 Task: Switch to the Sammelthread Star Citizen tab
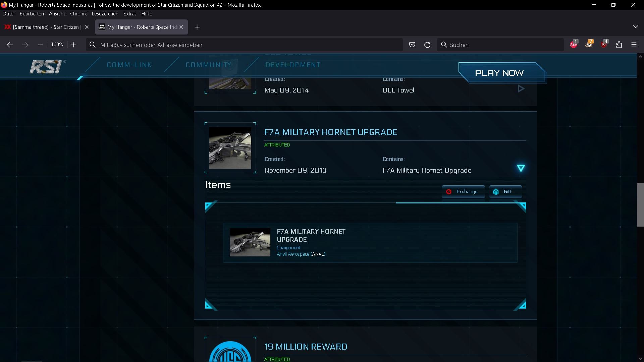point(47,27)
